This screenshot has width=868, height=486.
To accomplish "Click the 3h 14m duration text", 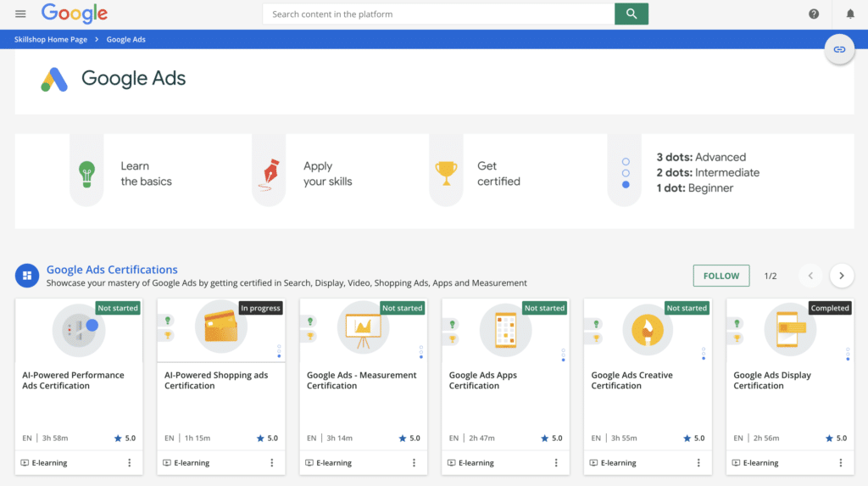I will [x=339, y=439].
